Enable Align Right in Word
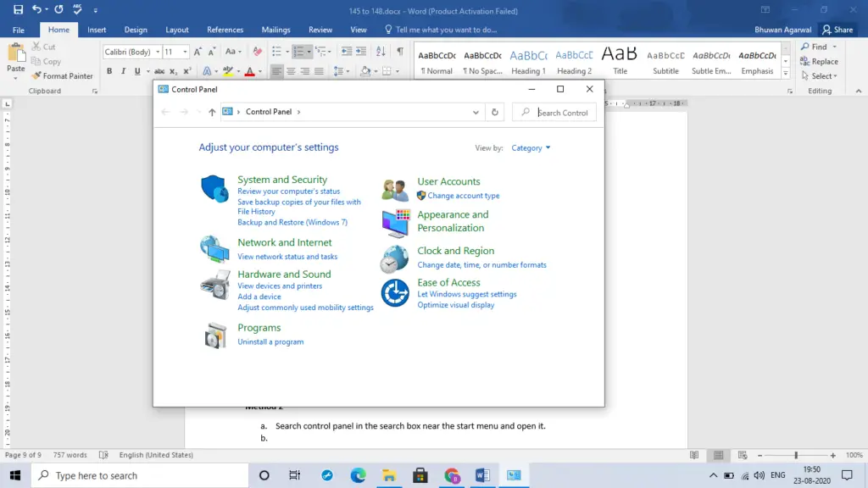 pyautogui.click(x=305, y=71)
